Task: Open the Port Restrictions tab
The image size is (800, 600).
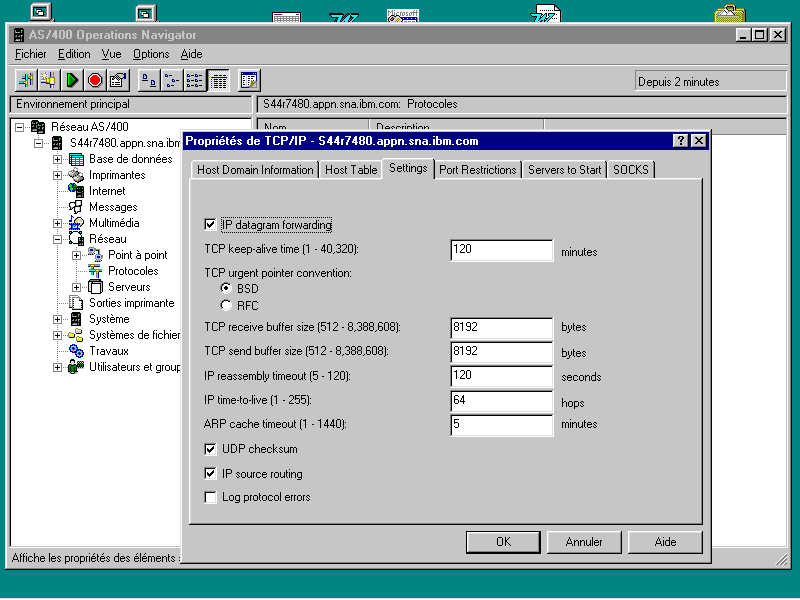Action: tap(478, 170)
